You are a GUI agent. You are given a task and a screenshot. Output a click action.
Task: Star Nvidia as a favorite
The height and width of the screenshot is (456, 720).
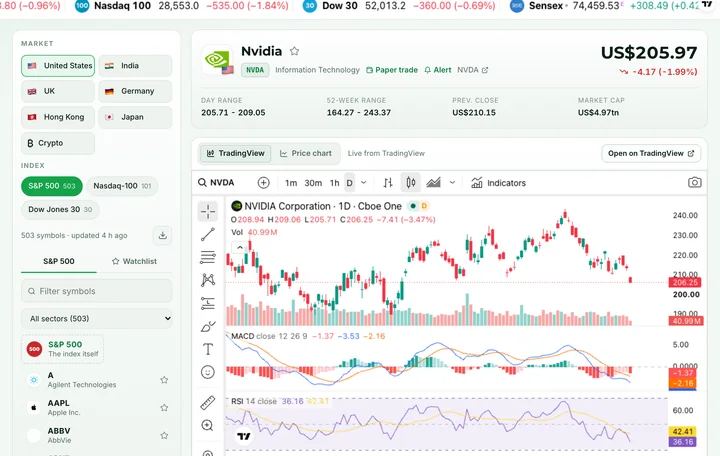click(294, 51)
